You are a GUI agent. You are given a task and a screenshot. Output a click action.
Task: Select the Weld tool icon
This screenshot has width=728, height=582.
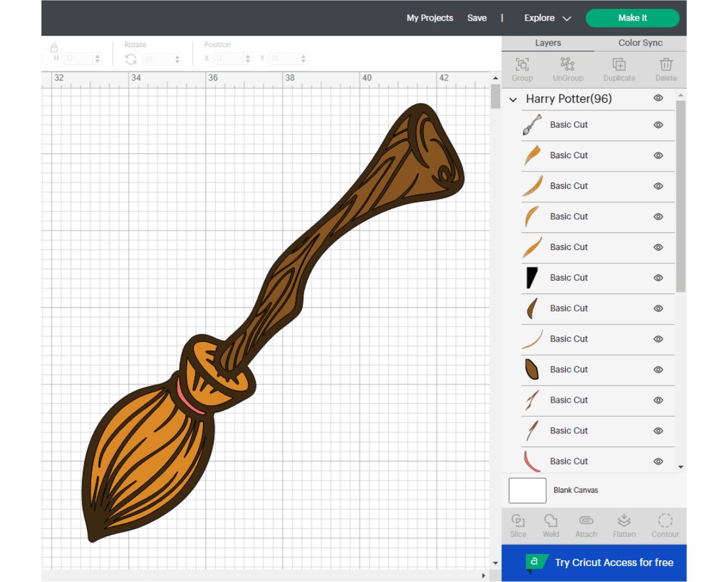pyautogui.click(x=550, y=521)
